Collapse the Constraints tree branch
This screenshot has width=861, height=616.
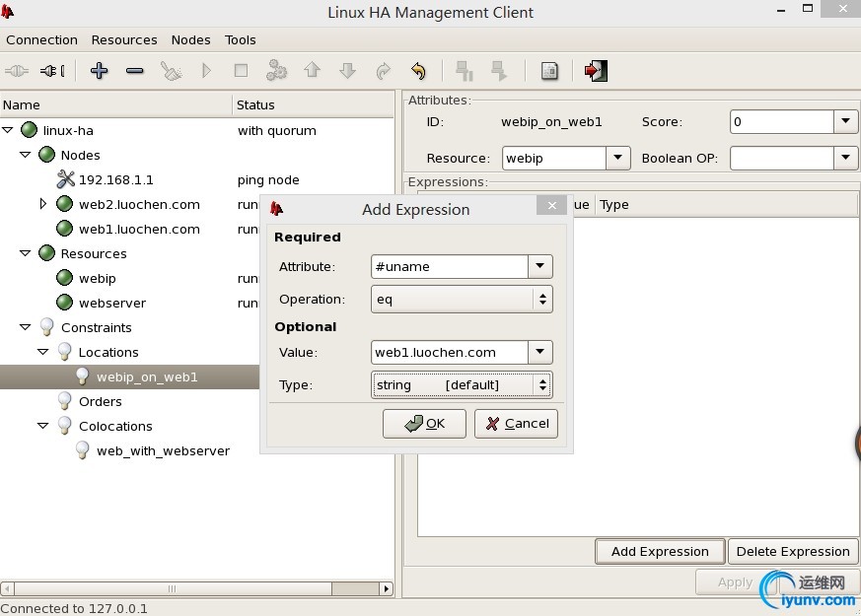pyautogui.click(x=26, y=327)
